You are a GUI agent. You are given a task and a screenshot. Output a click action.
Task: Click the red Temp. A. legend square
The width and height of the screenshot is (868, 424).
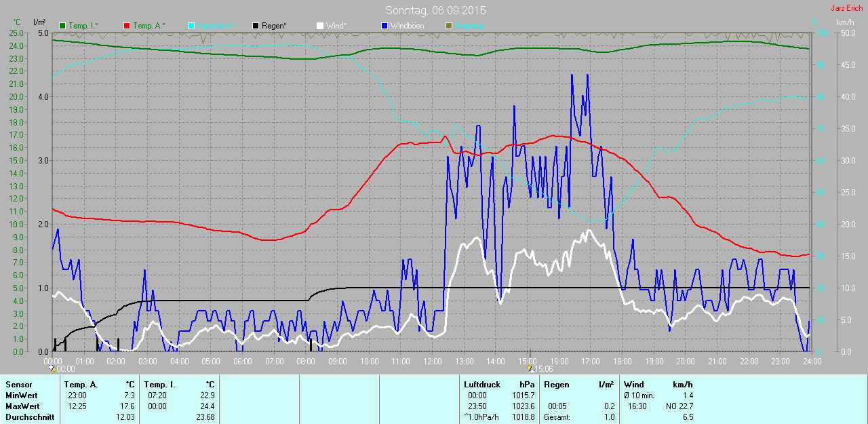pyautogui.click(x=127, y=26)
